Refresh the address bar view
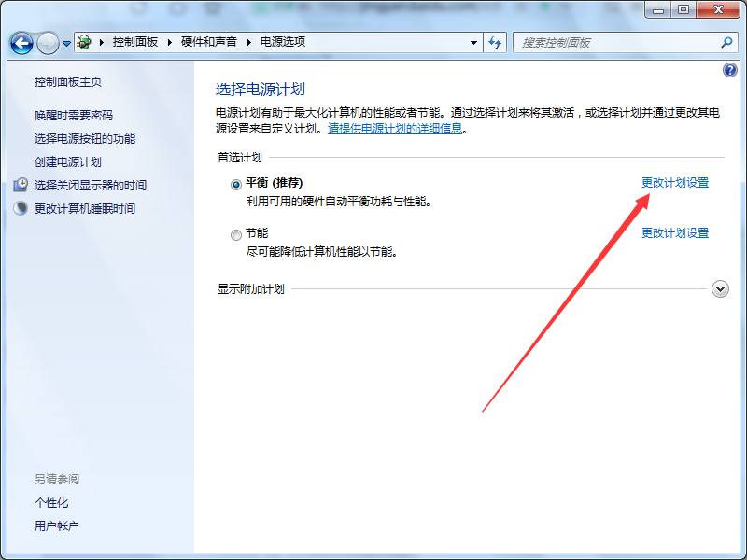 [x=495, y=43]
